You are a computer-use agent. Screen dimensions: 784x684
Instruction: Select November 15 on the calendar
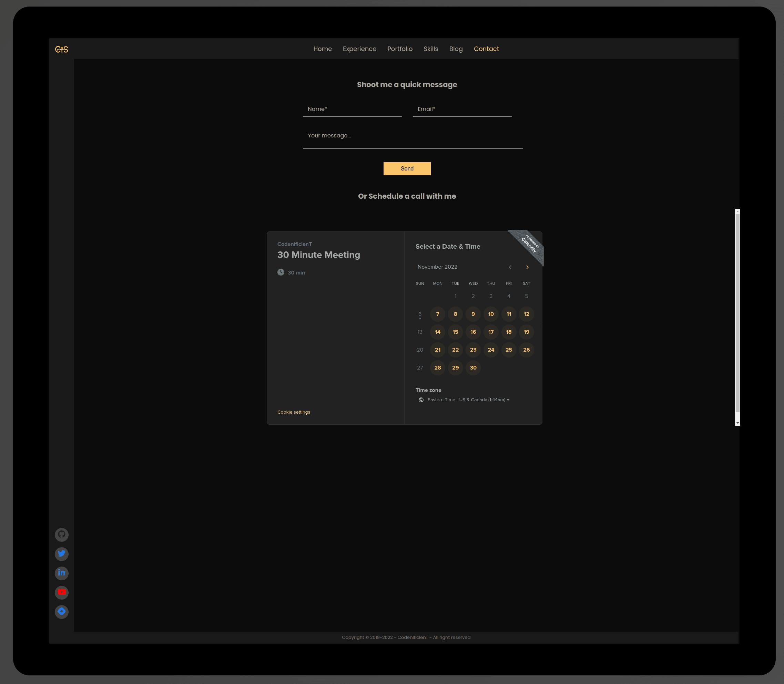pos(455,332)
